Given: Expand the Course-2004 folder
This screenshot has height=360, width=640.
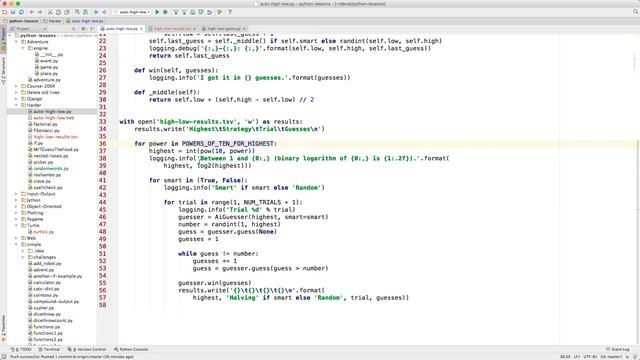Looking at the screenshot, I should click(x=16, y=86).
